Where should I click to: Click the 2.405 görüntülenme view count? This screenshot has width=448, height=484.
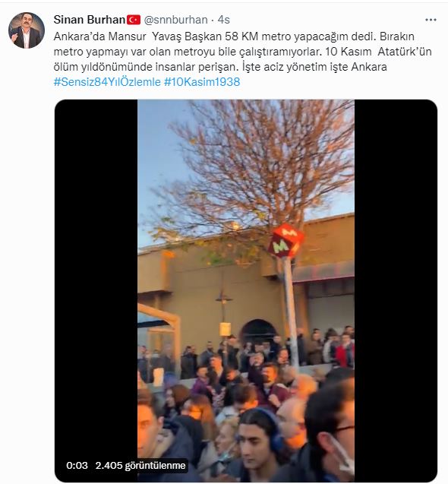[x=140, y=466]
